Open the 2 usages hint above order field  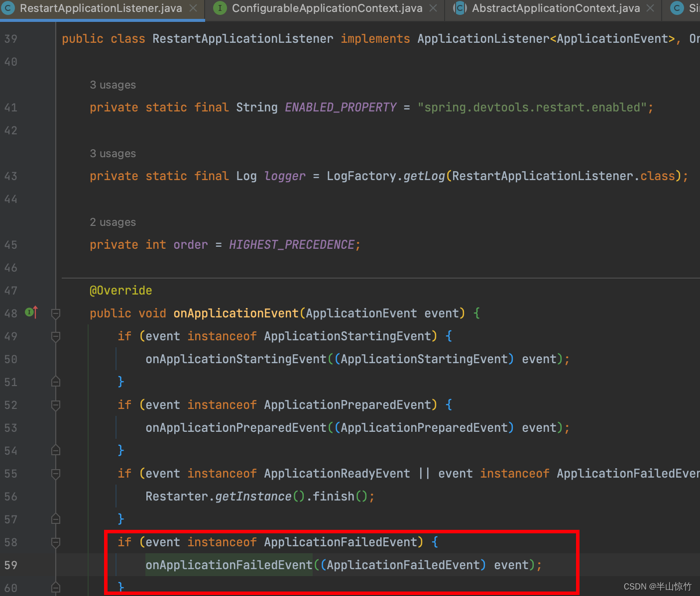pos(113,222)
